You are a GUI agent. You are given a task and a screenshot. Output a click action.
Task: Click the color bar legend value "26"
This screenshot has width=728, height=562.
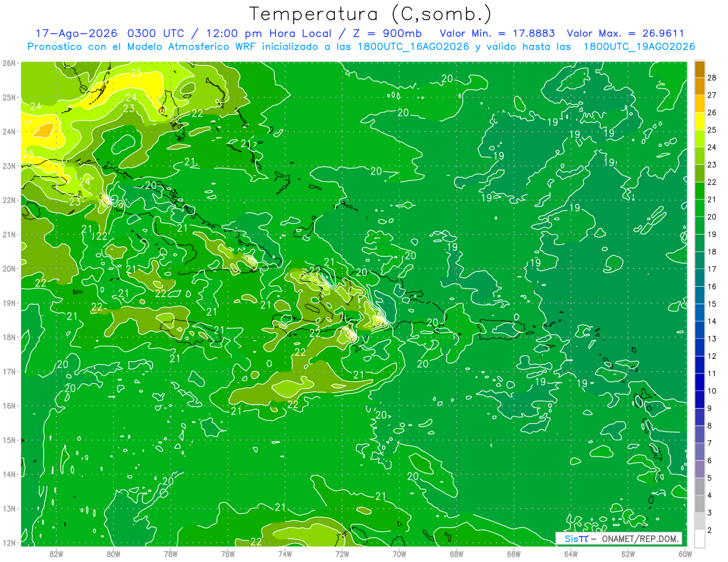712,113
